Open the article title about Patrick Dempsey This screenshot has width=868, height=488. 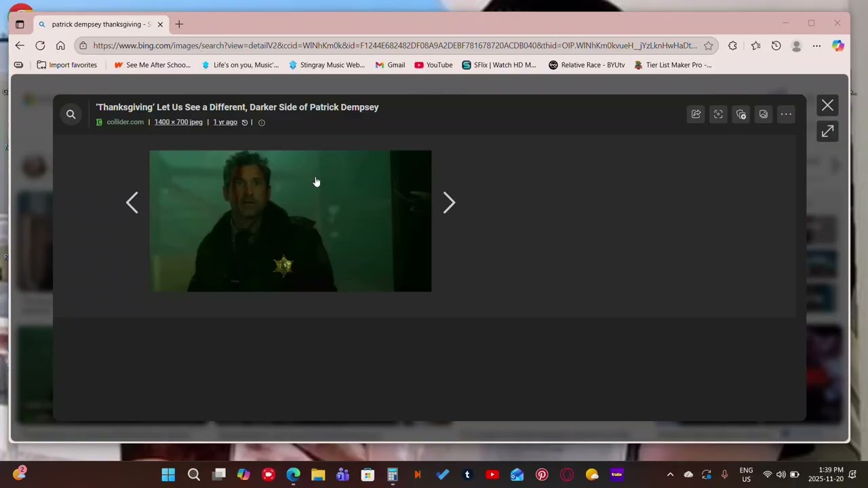click(237, 107)
